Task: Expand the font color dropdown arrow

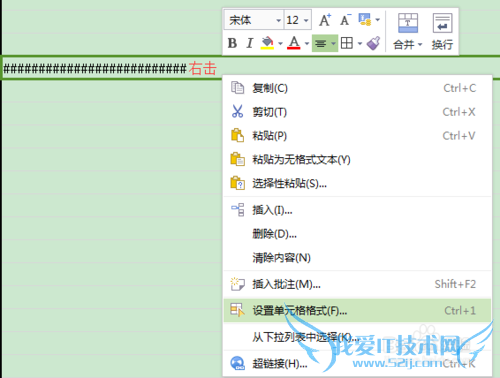Action: 307,44
